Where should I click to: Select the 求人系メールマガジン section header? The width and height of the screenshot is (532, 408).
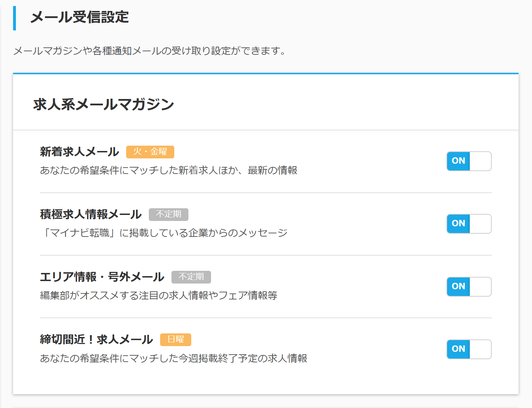(x=103, y=104)
